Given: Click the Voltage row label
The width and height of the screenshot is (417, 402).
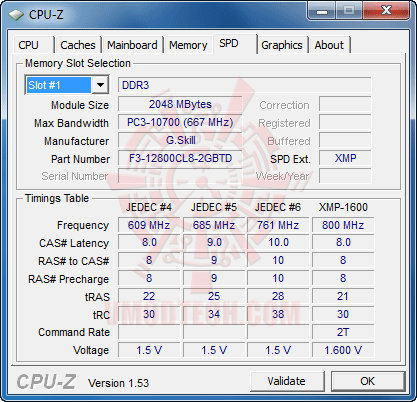Looking at the screenshot, I should [91, 350].
